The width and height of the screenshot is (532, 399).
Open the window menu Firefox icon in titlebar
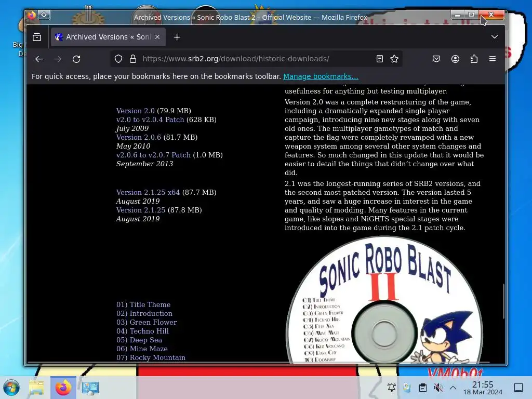click(x=32, y=15)
